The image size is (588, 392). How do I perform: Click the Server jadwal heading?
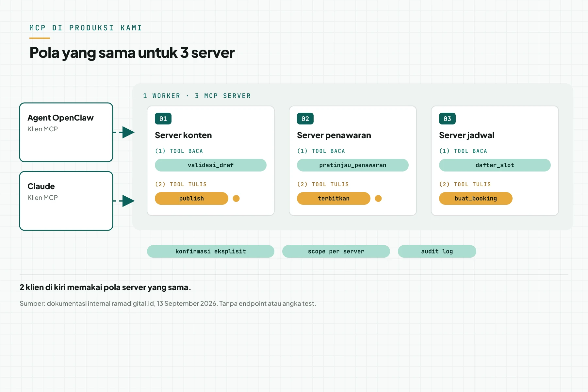(466, 135)
